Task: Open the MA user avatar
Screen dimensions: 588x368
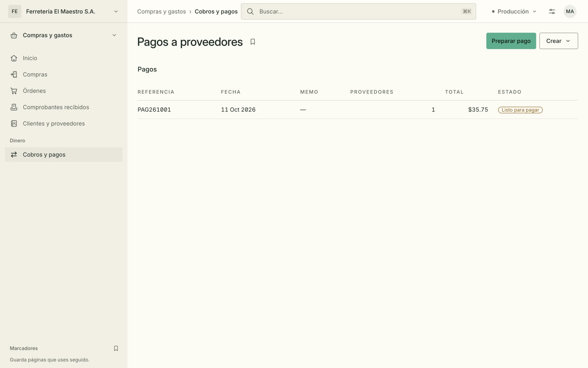Action: [570, 11]
